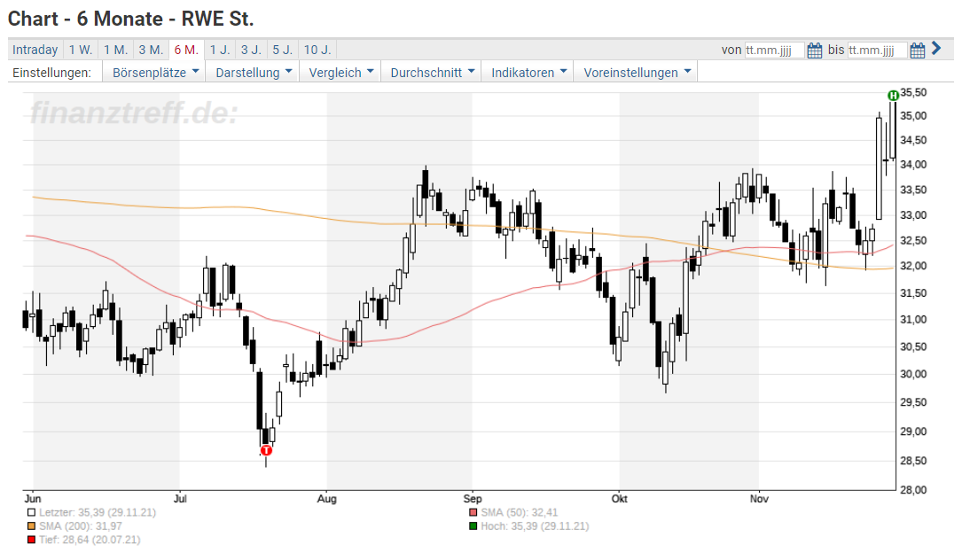The height and width of the screenshot is (560, 962).
Task: Click the 'Chart - 6 Monate - RWE St.' heading
Action: [130, 19]
